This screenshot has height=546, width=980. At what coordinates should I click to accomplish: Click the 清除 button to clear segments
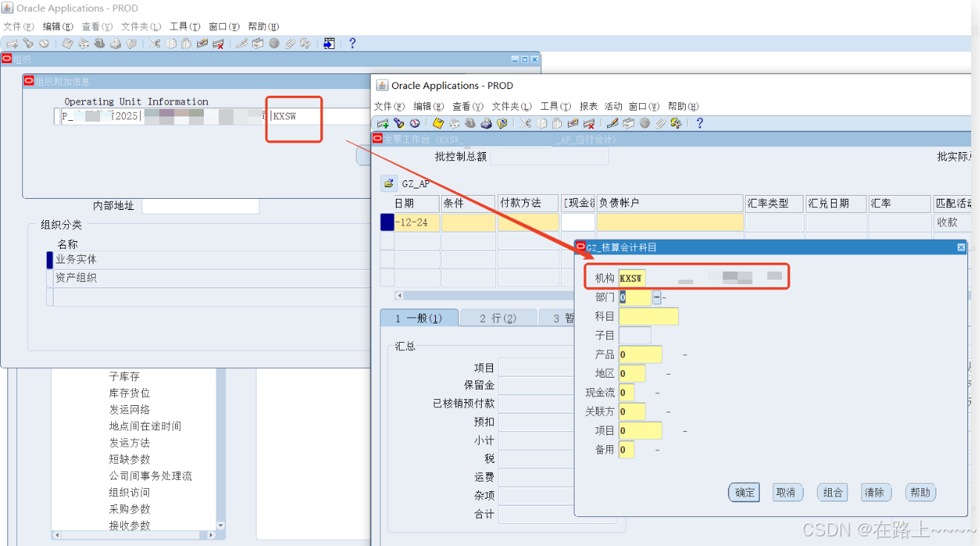(x=875, y=492)
